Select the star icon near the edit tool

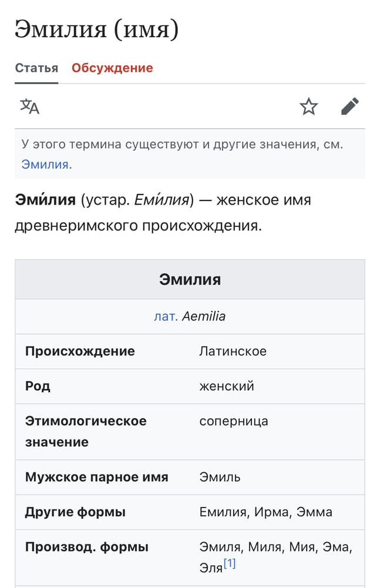308,106
